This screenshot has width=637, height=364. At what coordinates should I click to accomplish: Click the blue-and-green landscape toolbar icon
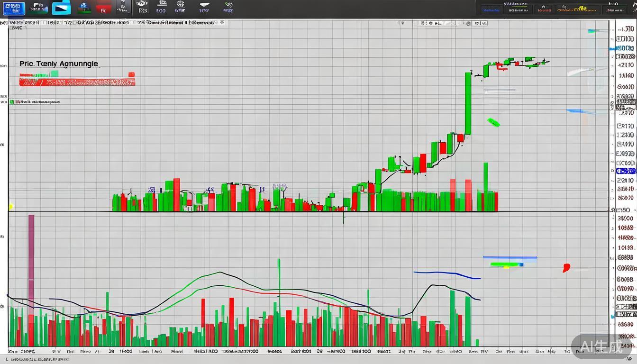pyautogui.click(x=84, y=8)
